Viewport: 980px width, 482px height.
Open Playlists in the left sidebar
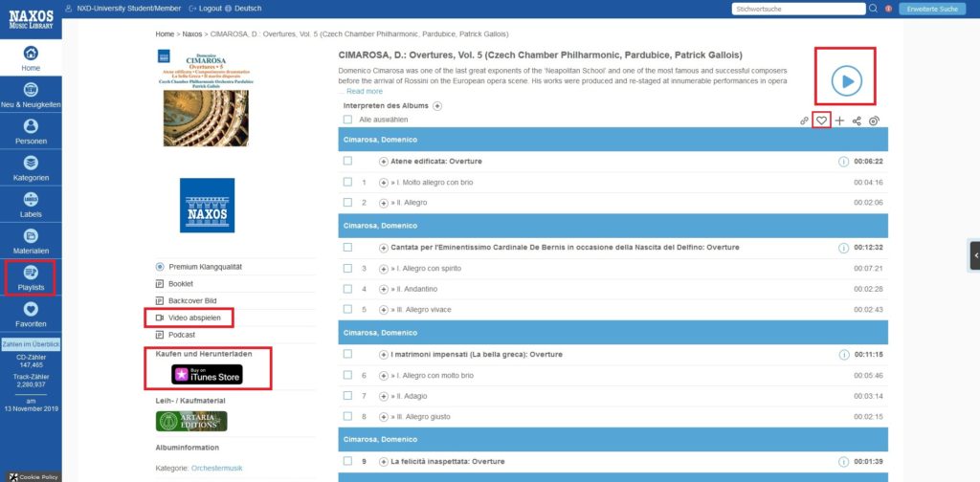click(x=31, y=277)
